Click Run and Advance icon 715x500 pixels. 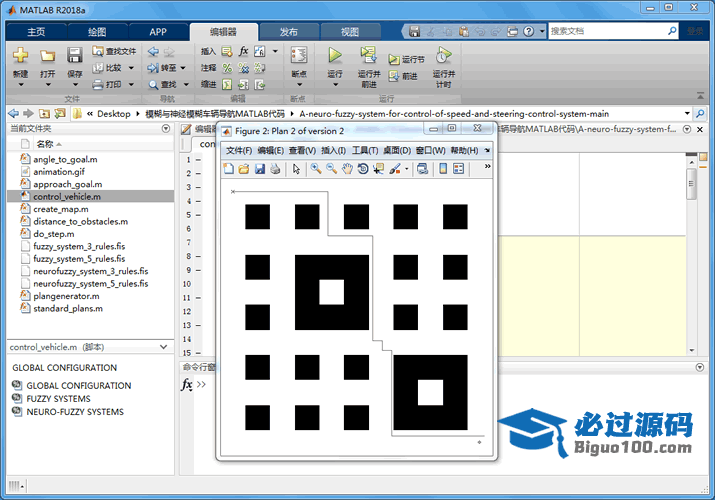coord(368,55)
